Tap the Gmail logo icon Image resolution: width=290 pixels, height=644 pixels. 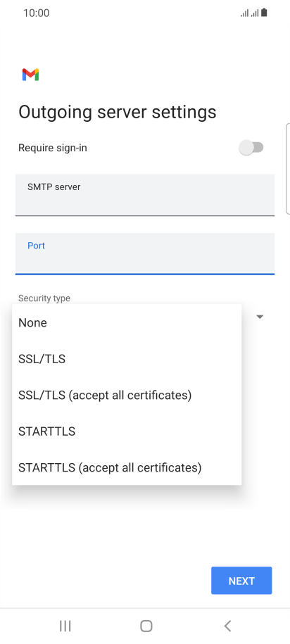coord(30,75)
